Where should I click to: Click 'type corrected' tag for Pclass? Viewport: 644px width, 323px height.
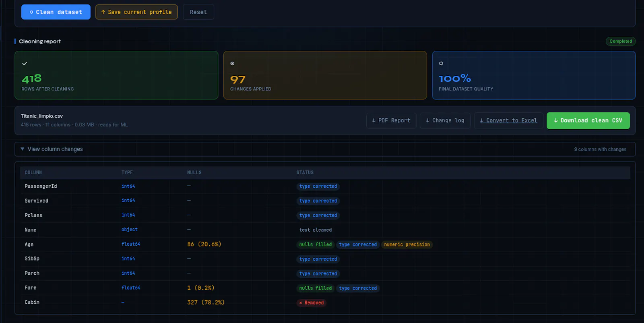coord(318,215)
